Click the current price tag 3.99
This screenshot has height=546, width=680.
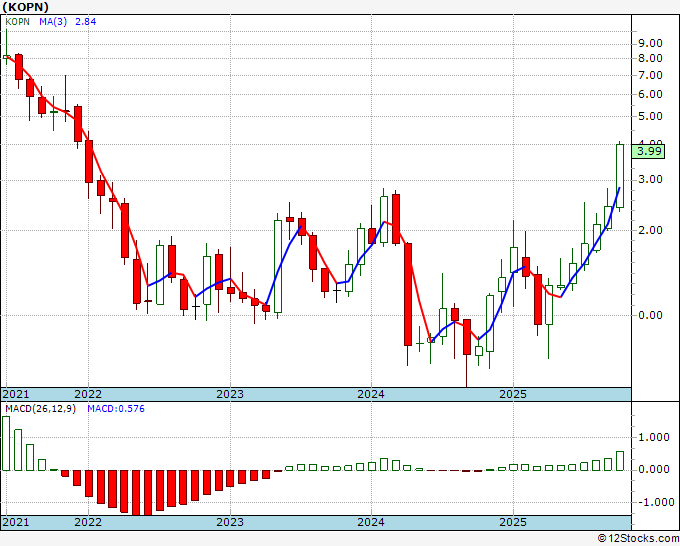pyautogui.click(x=648, y=151)
